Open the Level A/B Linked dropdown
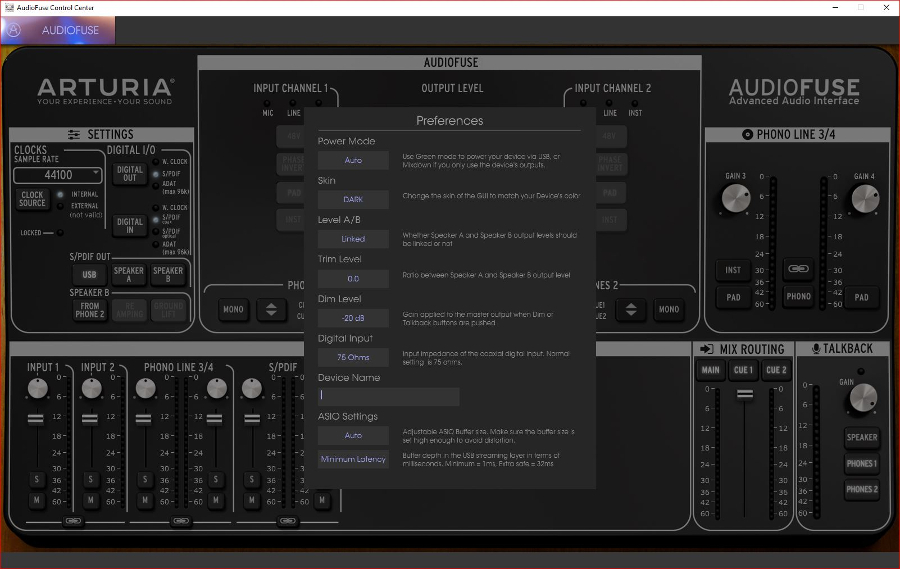This screenshot has width=900, height=569. [353, 239]
